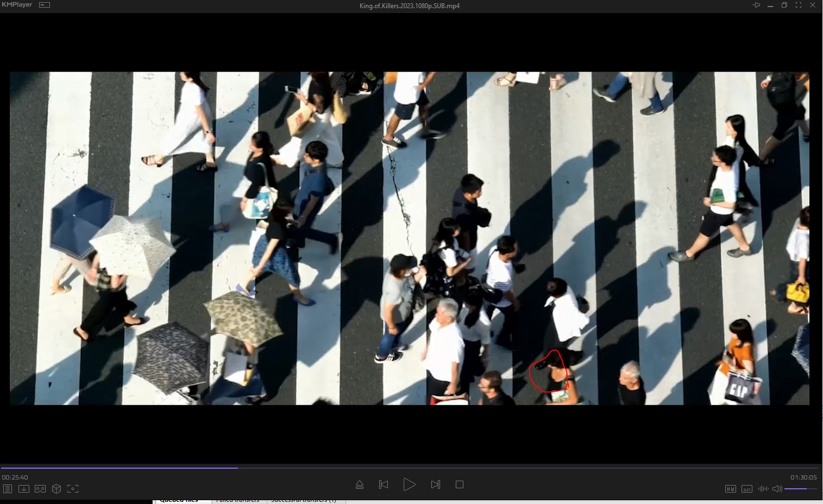The image size is (823, 504).
Task: Stop video playback
Action: [x=460, y=484]
